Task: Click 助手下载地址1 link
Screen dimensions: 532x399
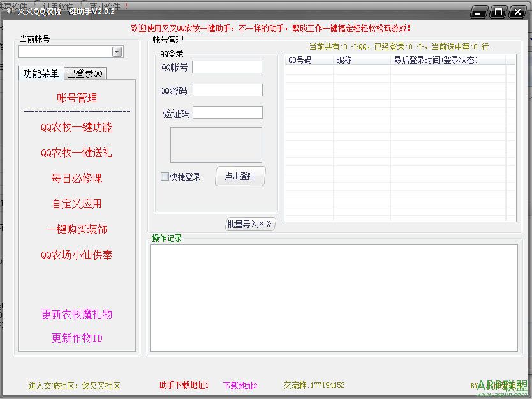Action: [184, 385]
